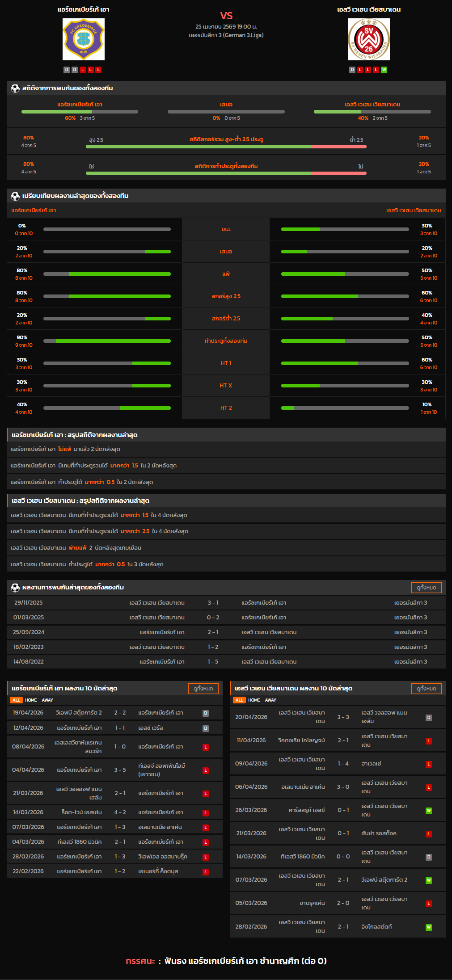Switch to AWAY tab in Erzgebirge Aue results

(47, 700)
